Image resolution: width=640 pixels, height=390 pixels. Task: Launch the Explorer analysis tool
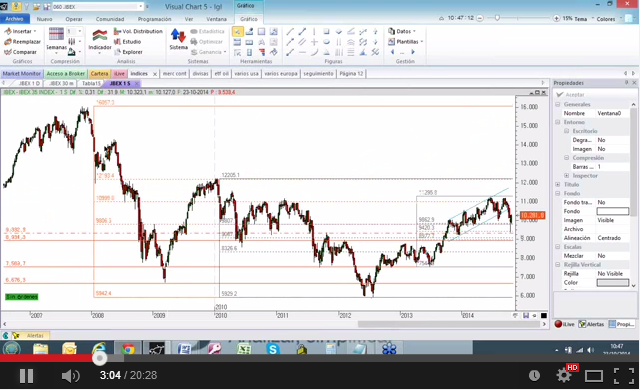tap(128, 52)
